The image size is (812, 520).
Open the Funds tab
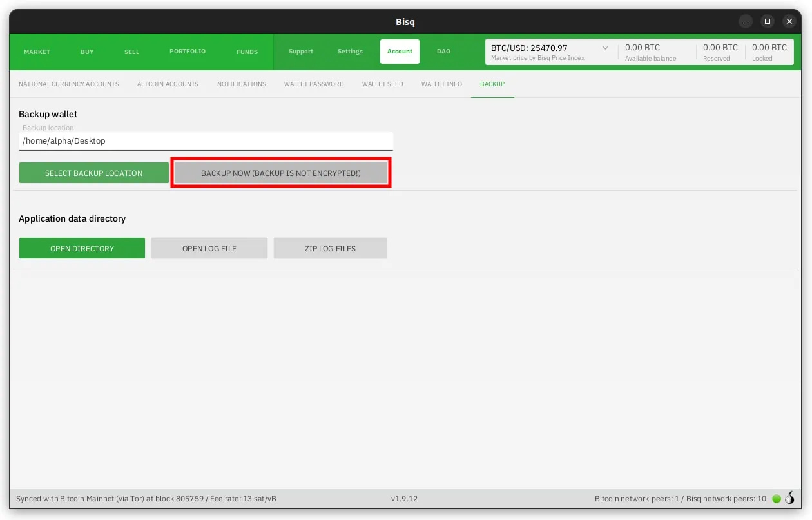click(x=247, y=52)
